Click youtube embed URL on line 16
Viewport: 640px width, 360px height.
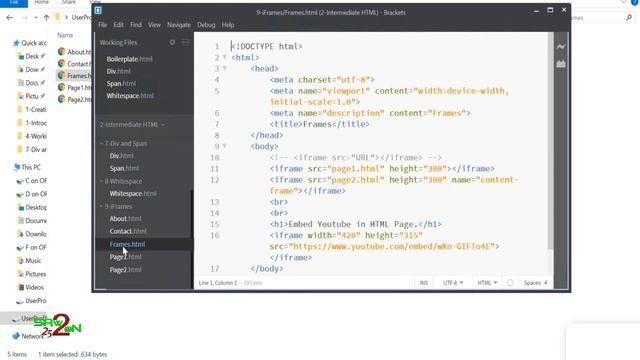(391, 247)
